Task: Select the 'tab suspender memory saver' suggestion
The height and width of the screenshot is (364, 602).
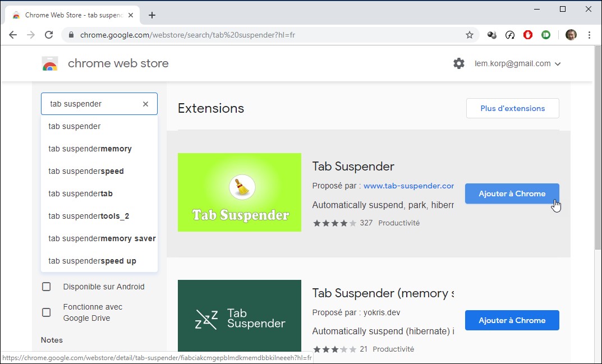Action: 102,238
